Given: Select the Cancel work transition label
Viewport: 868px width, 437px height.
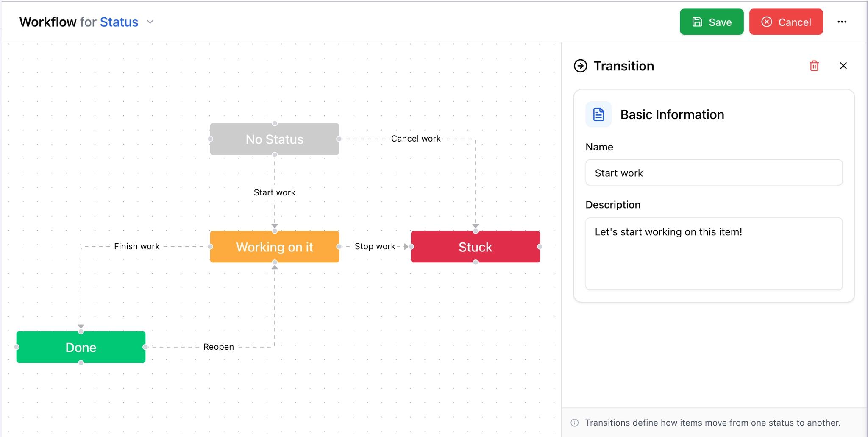Looking at the screenshot, I should [x=415, y=139].
